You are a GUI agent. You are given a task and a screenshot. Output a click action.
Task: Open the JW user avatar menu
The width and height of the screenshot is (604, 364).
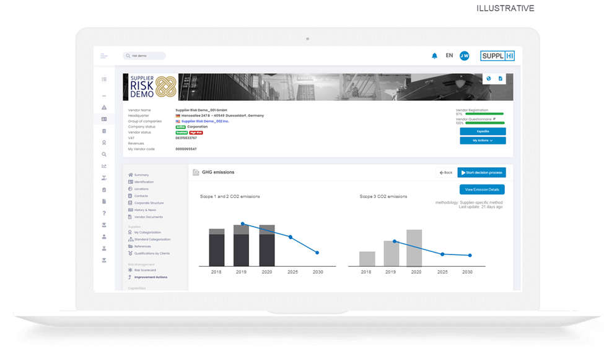(464, 56)
